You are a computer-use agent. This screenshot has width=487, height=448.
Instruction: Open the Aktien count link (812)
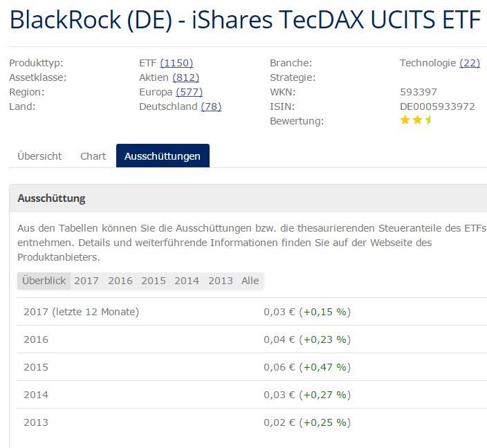[185, 77]
